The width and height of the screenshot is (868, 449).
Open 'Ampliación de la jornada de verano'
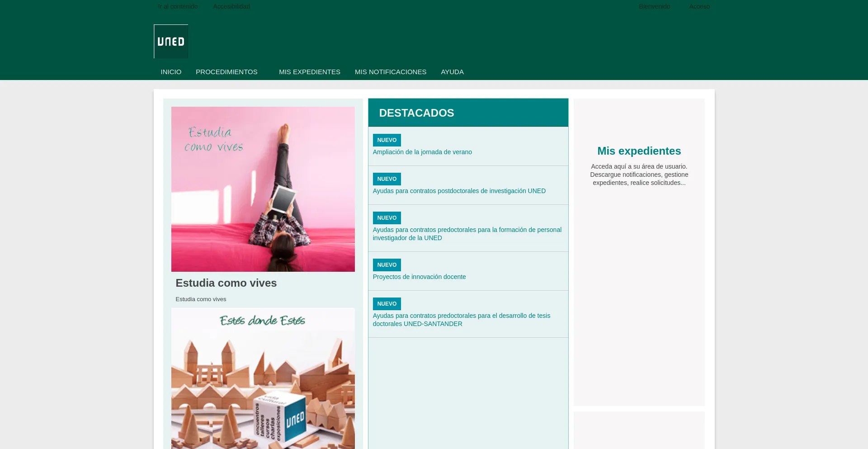[422, 152]
